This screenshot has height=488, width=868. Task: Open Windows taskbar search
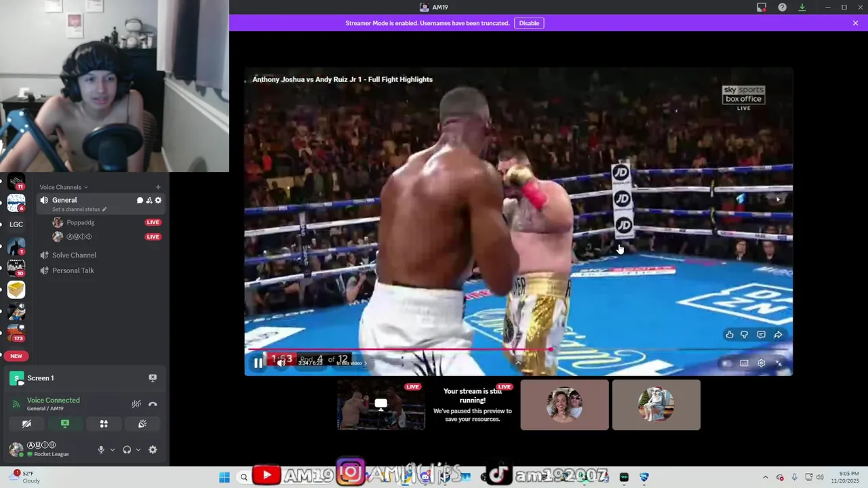tap(244, 477)
